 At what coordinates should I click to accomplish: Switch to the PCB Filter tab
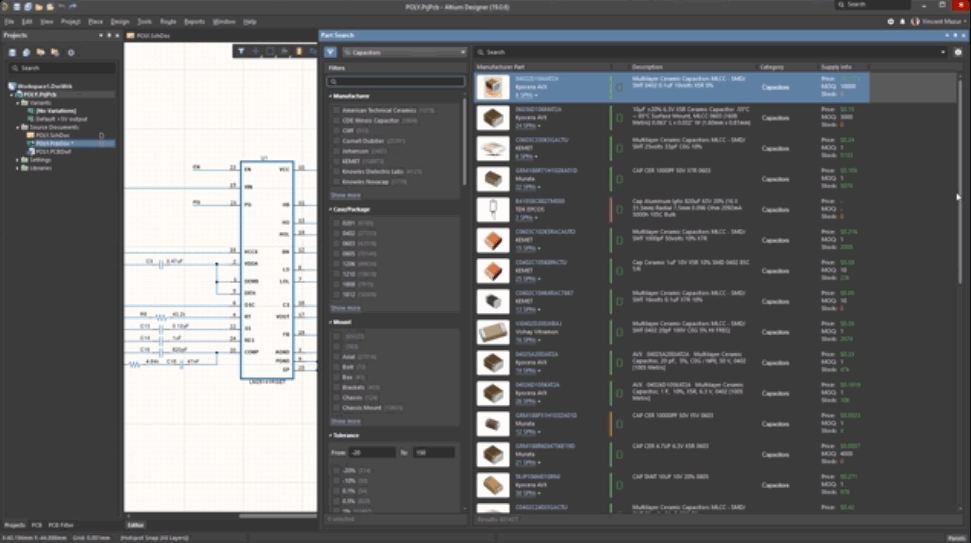tap(61, 525)
